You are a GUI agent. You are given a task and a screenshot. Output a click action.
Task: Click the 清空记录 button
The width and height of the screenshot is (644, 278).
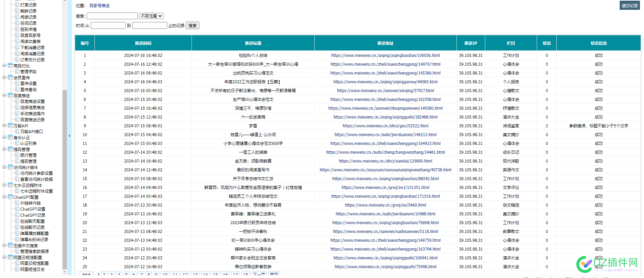[629, 5]
